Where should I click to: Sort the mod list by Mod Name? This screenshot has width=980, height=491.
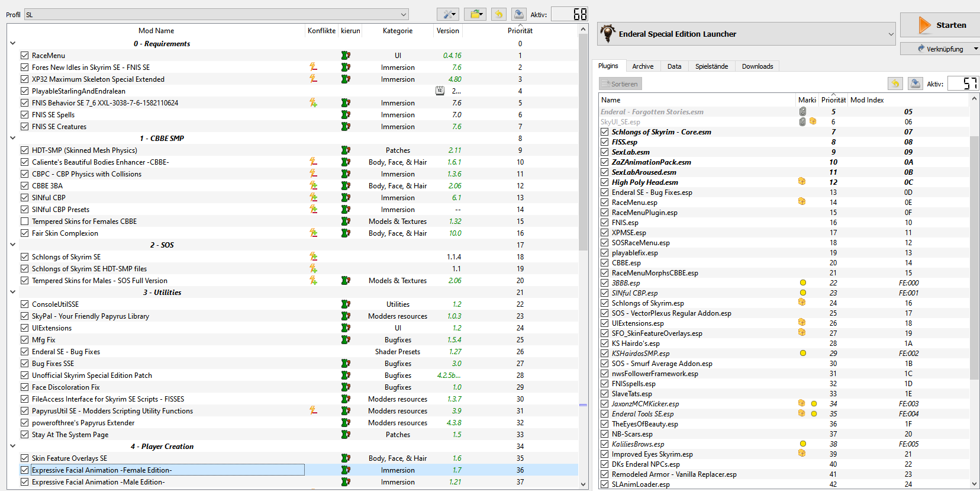tap(156, 31)
